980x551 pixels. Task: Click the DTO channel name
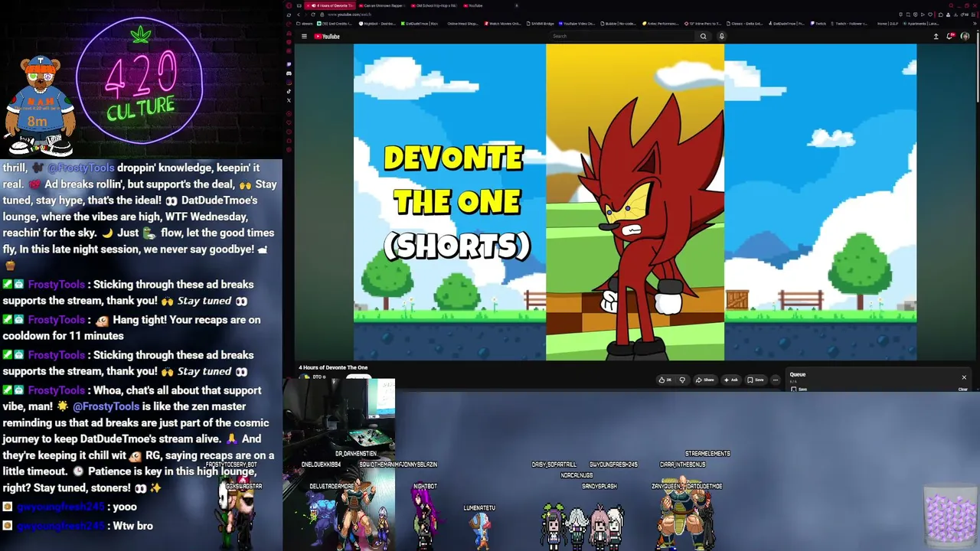318,377
